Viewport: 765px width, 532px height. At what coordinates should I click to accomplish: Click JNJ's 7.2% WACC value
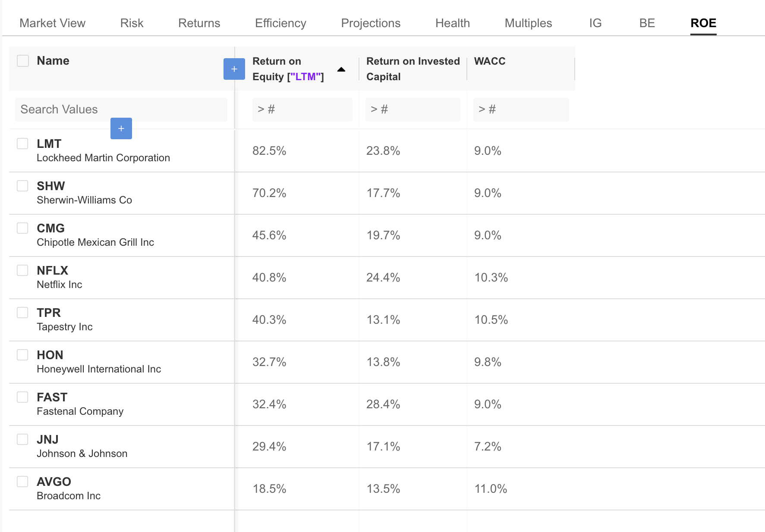click(x=488, y=447)
